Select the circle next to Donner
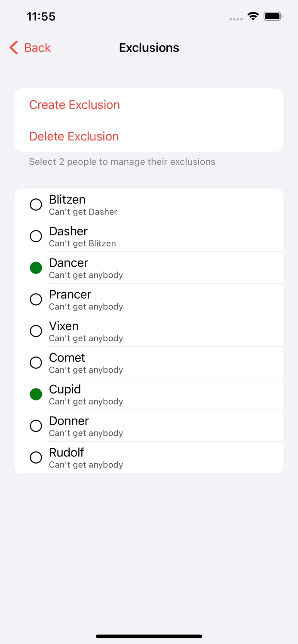298x644 pixels. pyautogui.click(x=36, y=425)
